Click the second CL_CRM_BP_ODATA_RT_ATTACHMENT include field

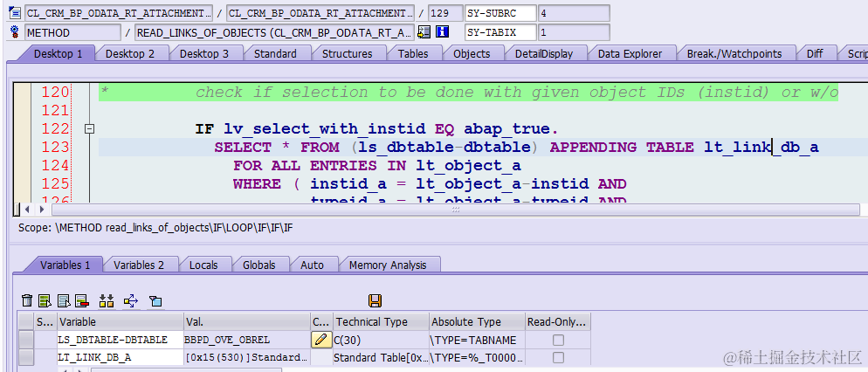point(320,13)
